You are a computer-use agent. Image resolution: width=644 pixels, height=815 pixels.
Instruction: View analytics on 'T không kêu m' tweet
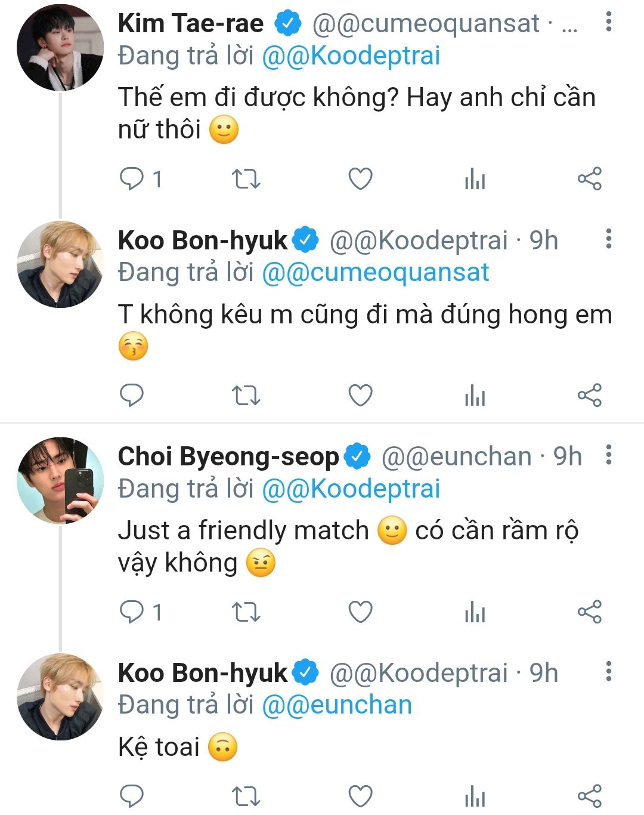[475, 396]
